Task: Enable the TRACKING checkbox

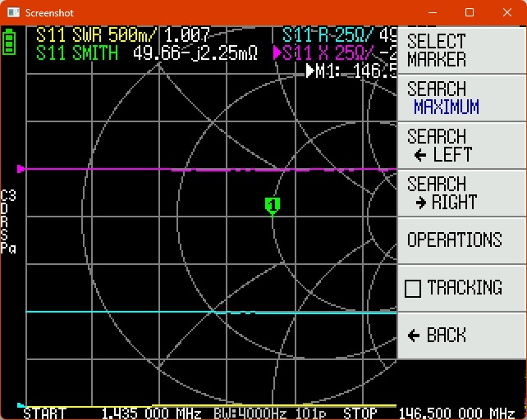Action: point(413,288)
